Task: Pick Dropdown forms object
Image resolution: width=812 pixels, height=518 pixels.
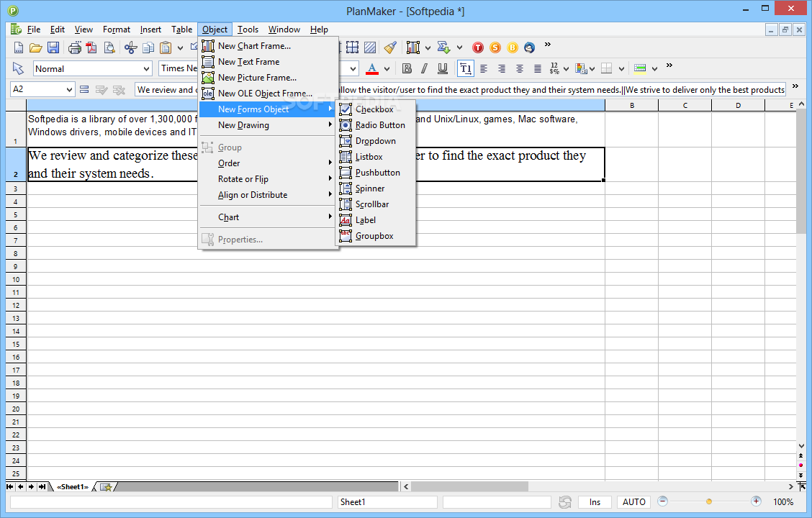Action: click(376, 141)
